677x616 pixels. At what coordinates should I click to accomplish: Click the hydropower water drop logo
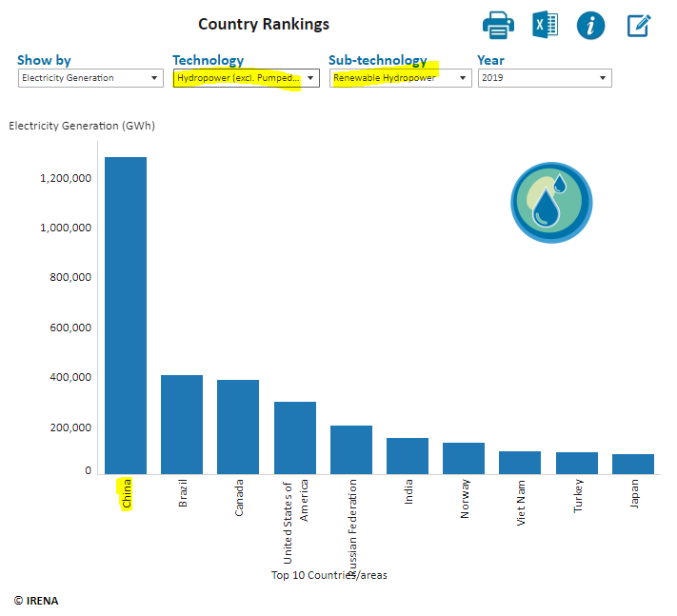pos(551,203)
